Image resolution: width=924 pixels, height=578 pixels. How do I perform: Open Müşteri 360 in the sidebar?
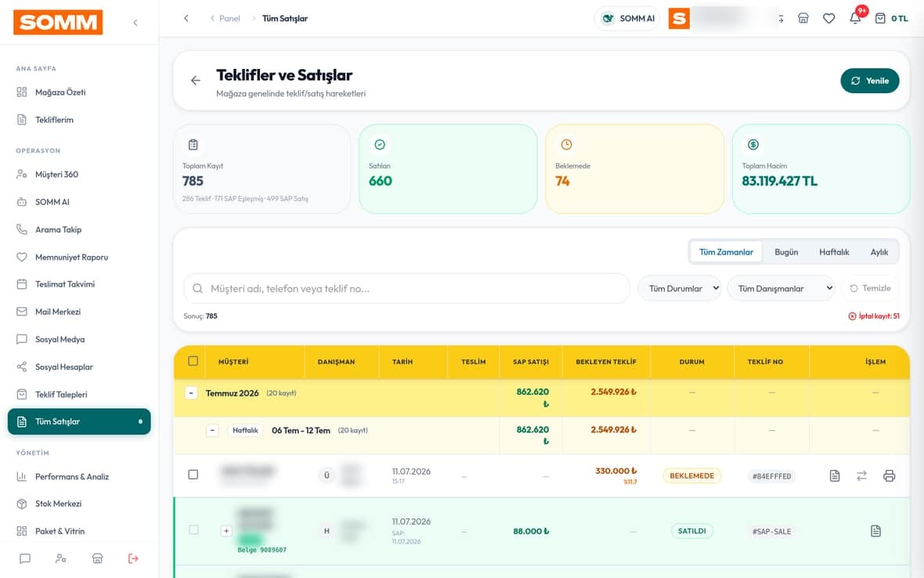(x=79, y=175)
